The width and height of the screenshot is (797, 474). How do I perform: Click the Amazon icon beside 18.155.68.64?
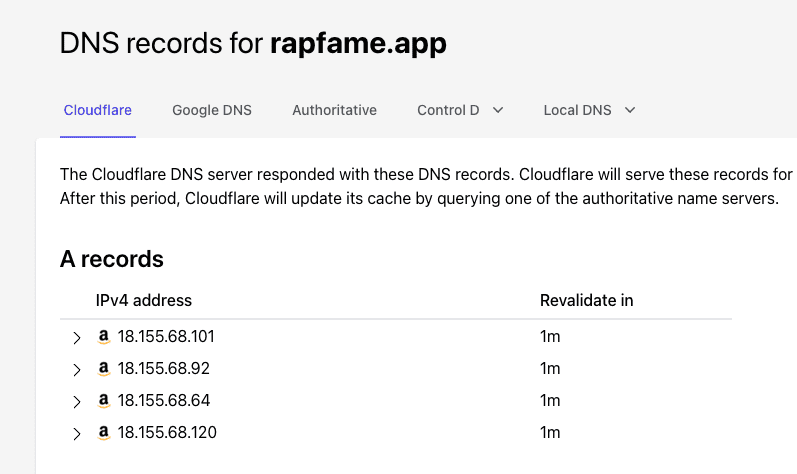pyautogui.click(x=104, y=401)
